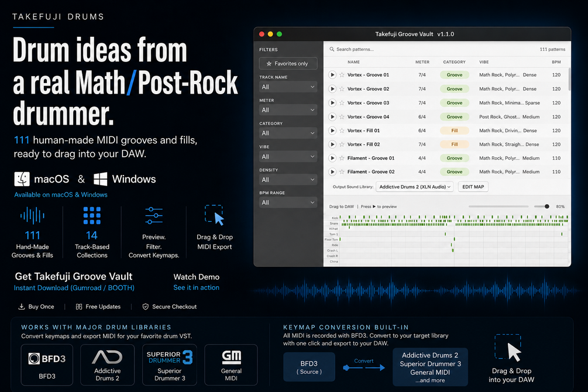Click the 111 patterns count label
This screenshot has height=392, width=588.
[x=552, y=49]
